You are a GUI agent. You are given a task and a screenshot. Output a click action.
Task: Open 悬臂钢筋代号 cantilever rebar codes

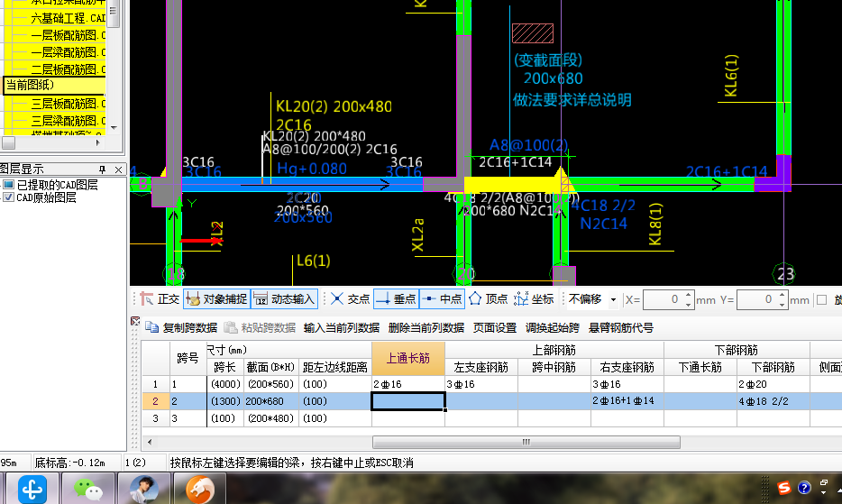[x=621, y=328]
